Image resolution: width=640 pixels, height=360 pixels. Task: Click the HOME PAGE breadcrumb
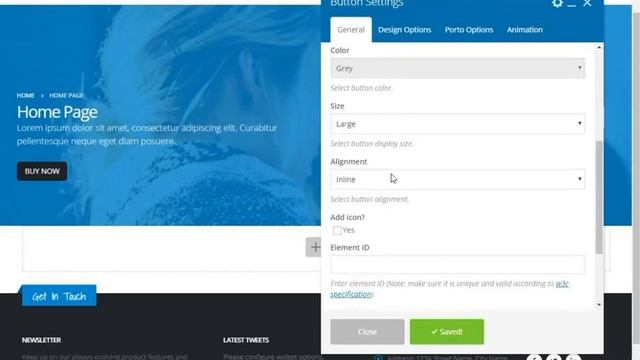66,96
